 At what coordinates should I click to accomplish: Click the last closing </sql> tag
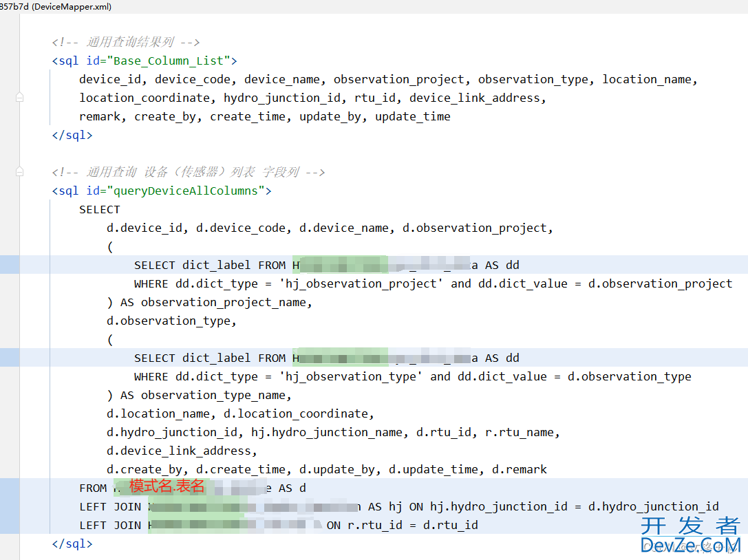(72, 543)
